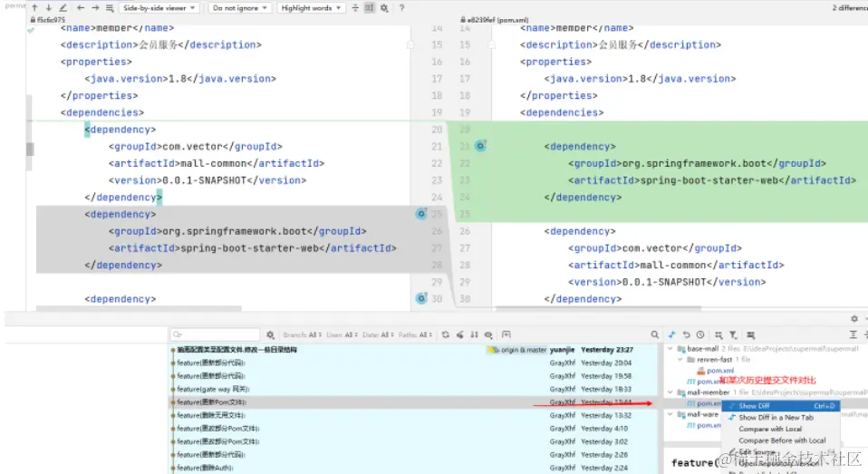Go to previous difference arrow
Viewport: 868px width, 474px height.
(34, 8)
